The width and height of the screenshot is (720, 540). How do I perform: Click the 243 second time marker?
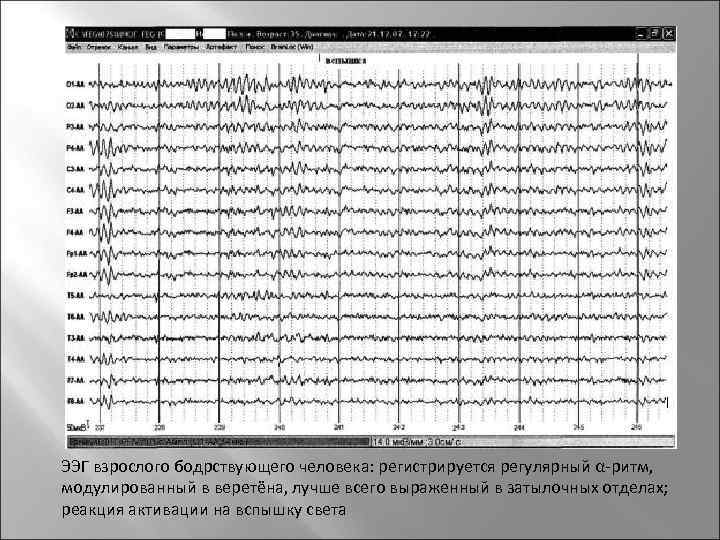[459, 428]
